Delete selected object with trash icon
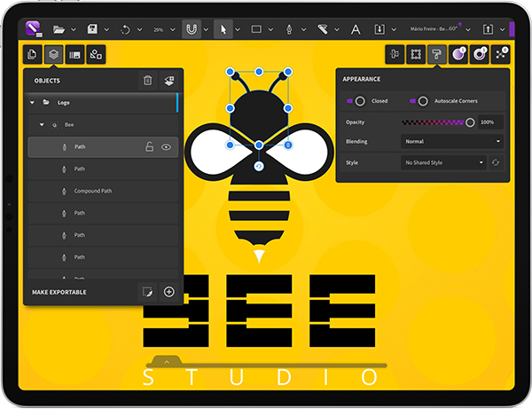The image size is (532, 409). point(148,81)
